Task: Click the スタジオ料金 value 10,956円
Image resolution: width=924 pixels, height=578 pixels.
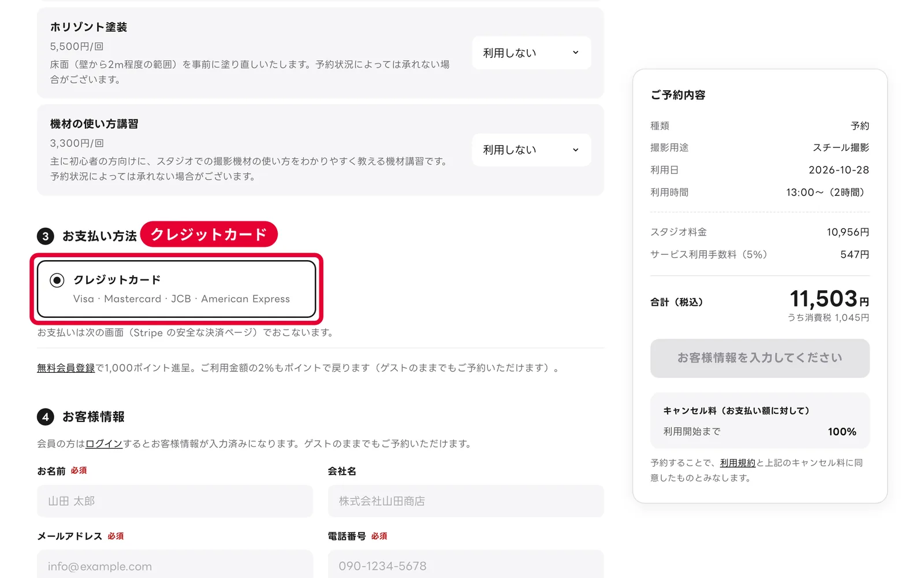Action: [848, 232]
